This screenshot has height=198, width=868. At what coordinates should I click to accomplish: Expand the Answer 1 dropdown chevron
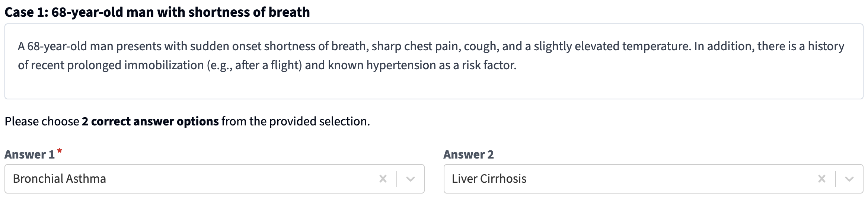411,179
